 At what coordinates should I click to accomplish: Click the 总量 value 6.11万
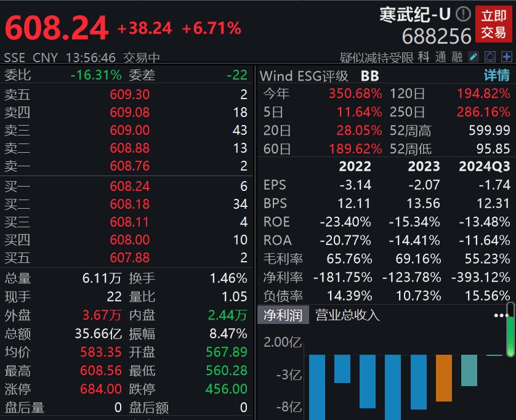point(102,278)
